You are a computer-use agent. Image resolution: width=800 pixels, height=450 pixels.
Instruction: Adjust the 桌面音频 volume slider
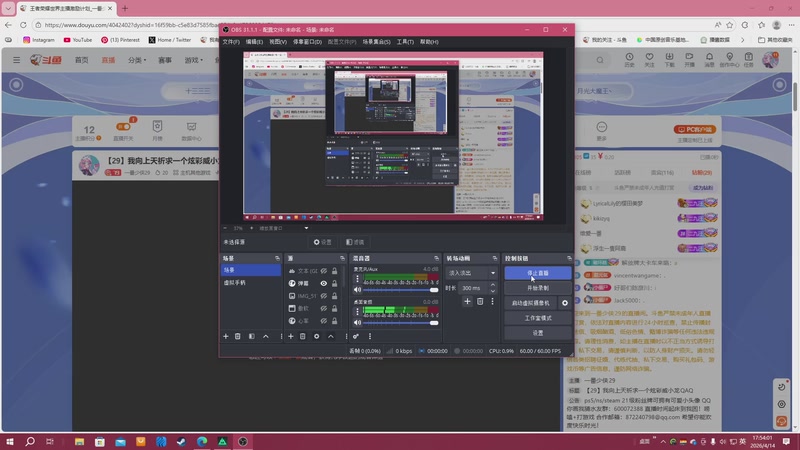click(x=401, y=322)
